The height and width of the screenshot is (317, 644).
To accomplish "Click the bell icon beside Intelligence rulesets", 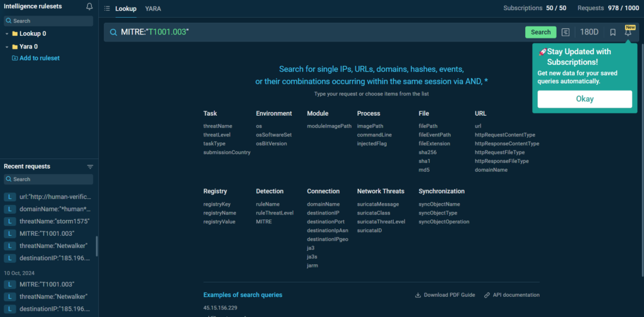I will [89, 7].
